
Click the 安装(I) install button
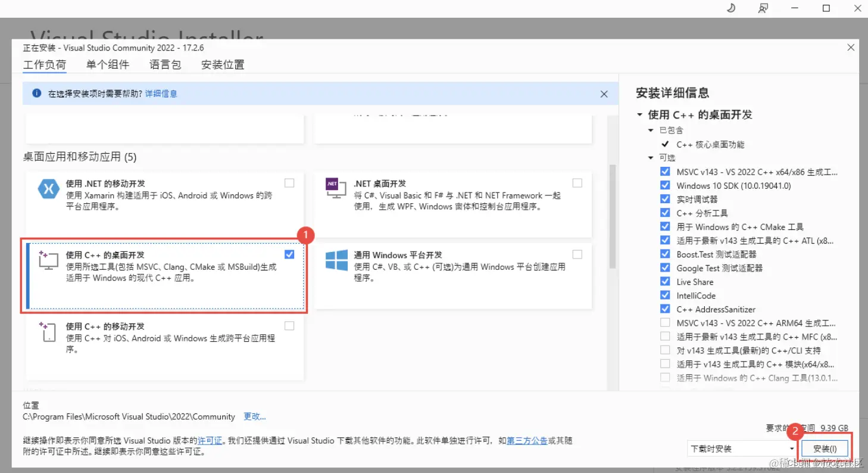[825, 449]
